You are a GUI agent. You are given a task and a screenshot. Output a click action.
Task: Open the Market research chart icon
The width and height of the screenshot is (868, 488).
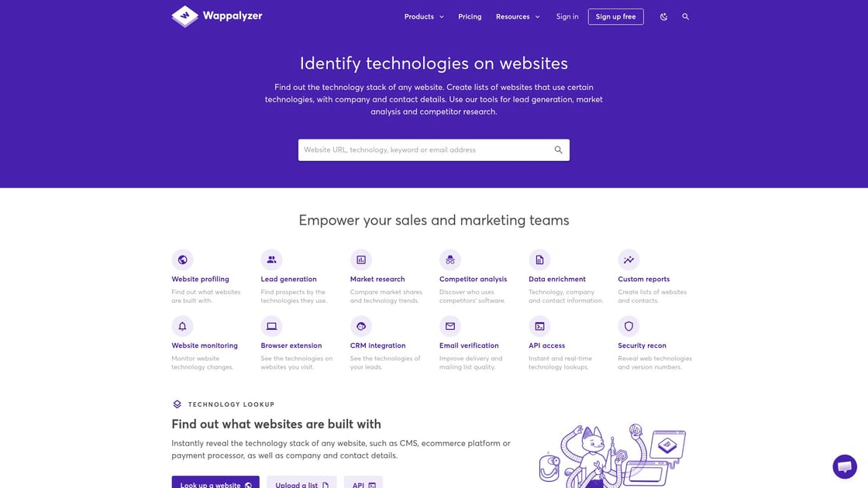tap(361, 259)
